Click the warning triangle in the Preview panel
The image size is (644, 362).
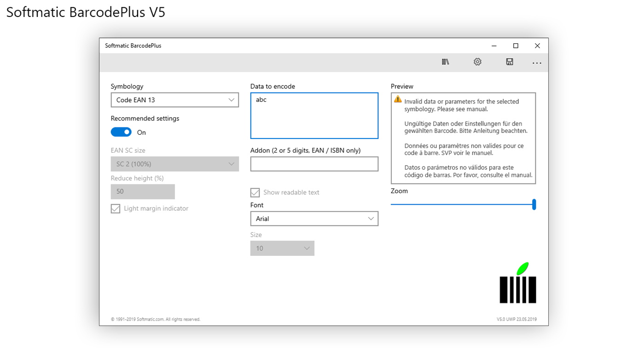coord(397,98)
